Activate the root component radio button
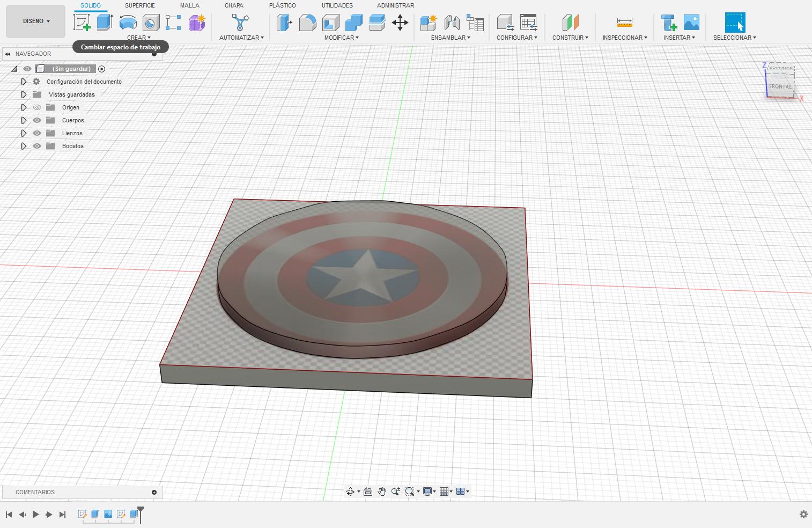The height and width of the screenshot is (528, 812). click(x=101, y=69)
